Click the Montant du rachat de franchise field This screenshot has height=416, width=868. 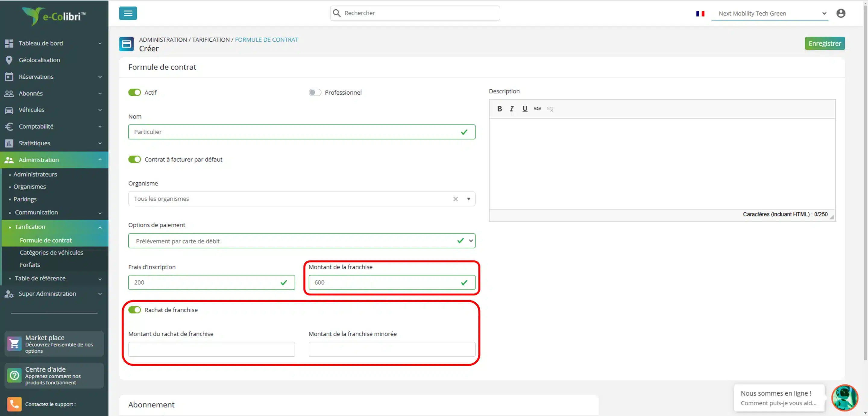point(211,349)
